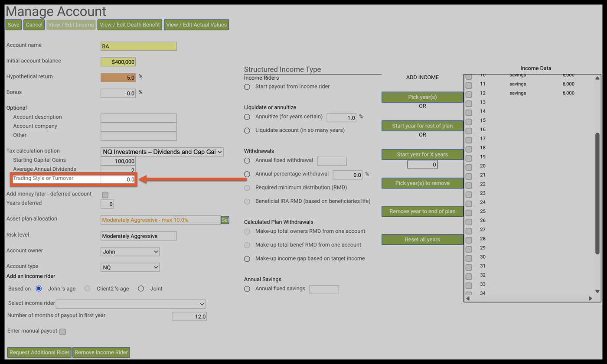The width and height of the screenshot is (607, 364).
Task: Select Start payout from income rider
Action: pos(247,87)
